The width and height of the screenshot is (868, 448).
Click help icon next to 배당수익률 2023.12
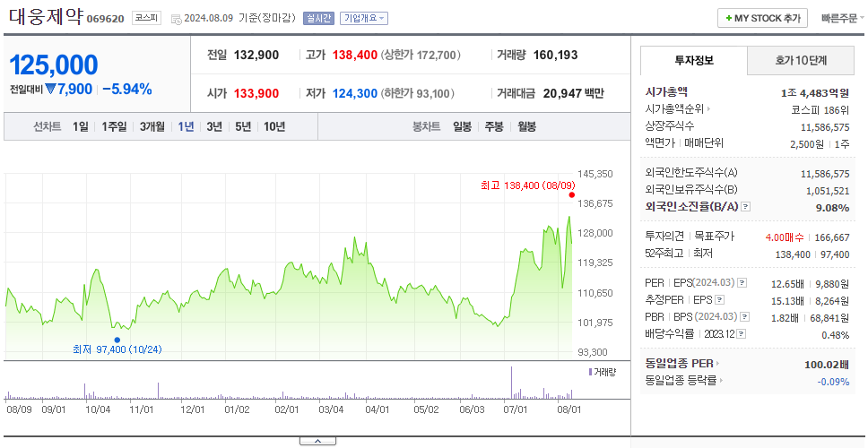click(x=742, y=334)
